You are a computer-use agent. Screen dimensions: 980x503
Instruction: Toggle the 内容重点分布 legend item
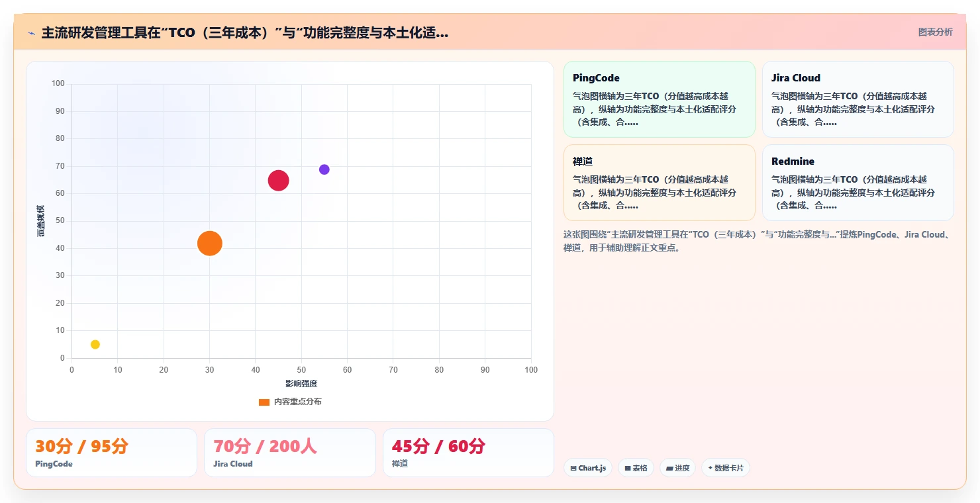[290, 402]
